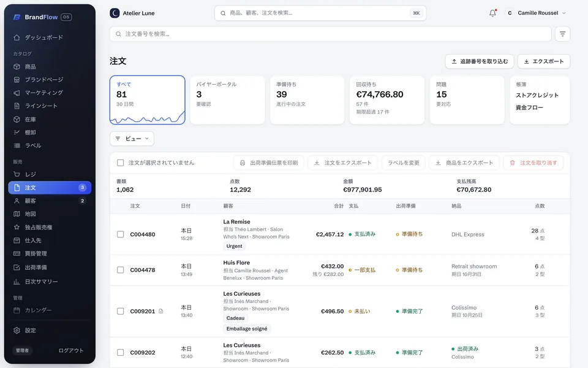Click the レジ cart icon

point(17,174)
